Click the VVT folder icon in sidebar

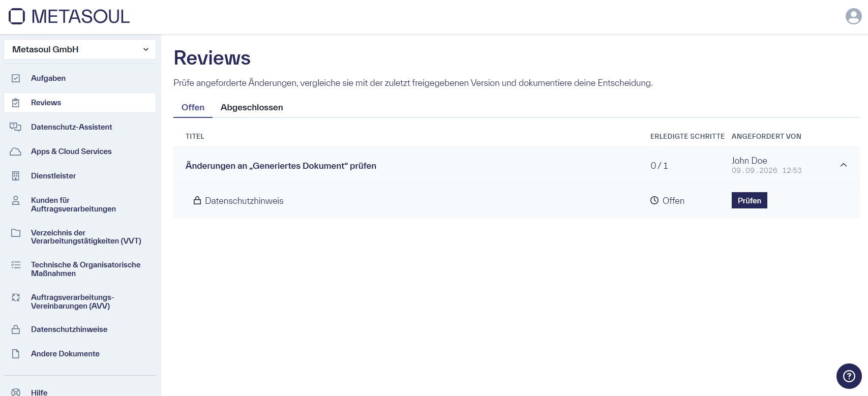point(16,233)
